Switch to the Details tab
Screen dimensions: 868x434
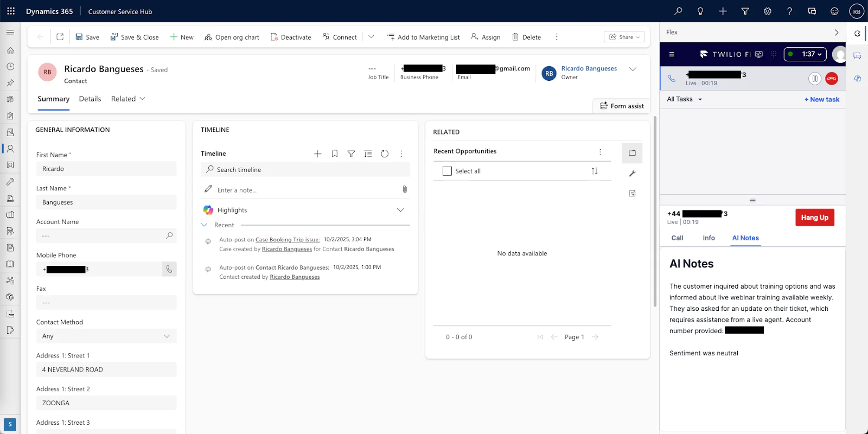[90, 99]
